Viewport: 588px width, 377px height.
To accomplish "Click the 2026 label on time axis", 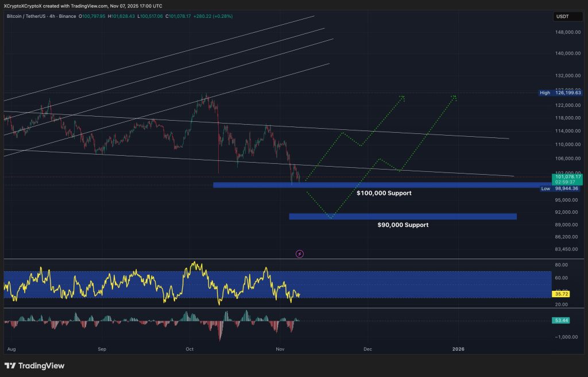I will coord(458,349).
